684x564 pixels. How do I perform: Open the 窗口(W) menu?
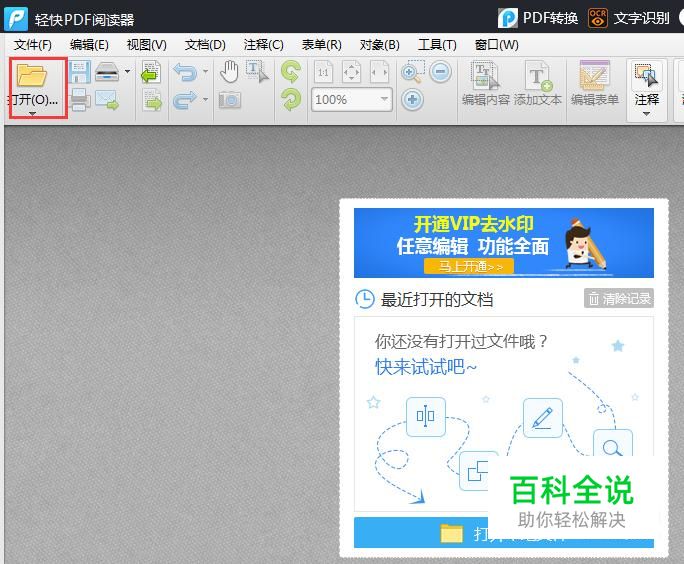(496, 45)
